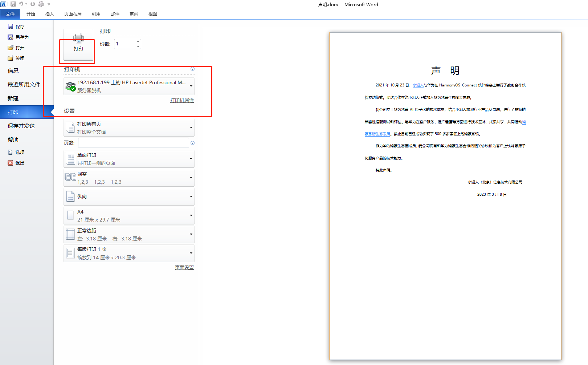
Task: Switch to the 页面布局 ribbon tab
Action: 73,14
